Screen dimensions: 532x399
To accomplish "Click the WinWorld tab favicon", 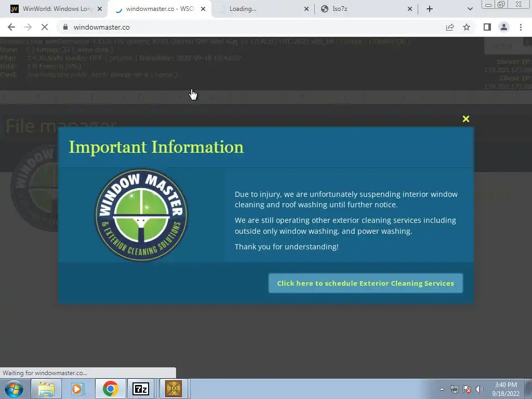I will [x=15, y=9].
